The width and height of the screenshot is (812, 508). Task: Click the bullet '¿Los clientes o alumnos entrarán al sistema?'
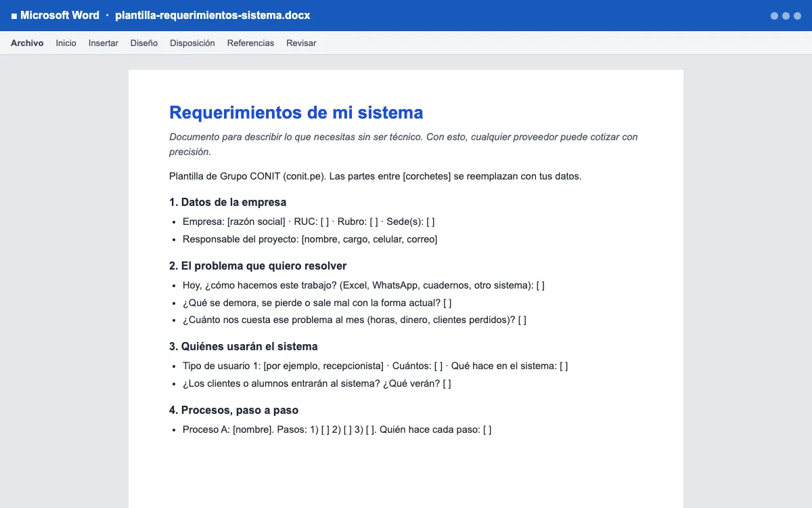317,383
